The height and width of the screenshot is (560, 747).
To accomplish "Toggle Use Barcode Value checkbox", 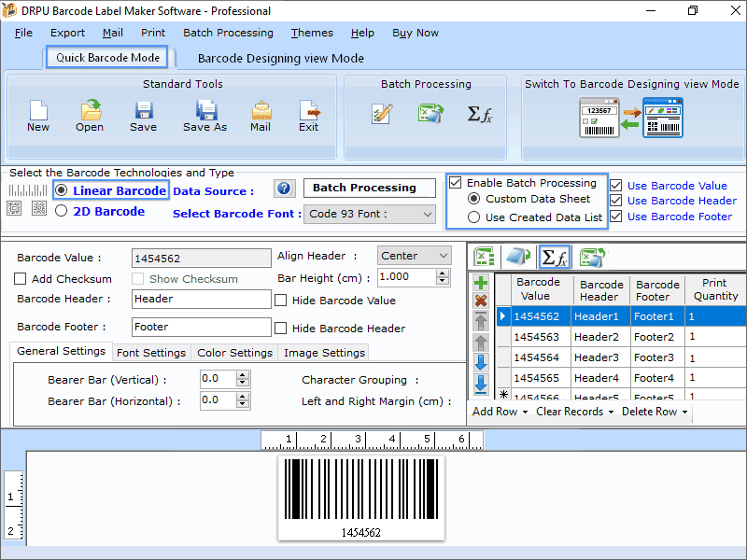I will (x=616, y=185).
